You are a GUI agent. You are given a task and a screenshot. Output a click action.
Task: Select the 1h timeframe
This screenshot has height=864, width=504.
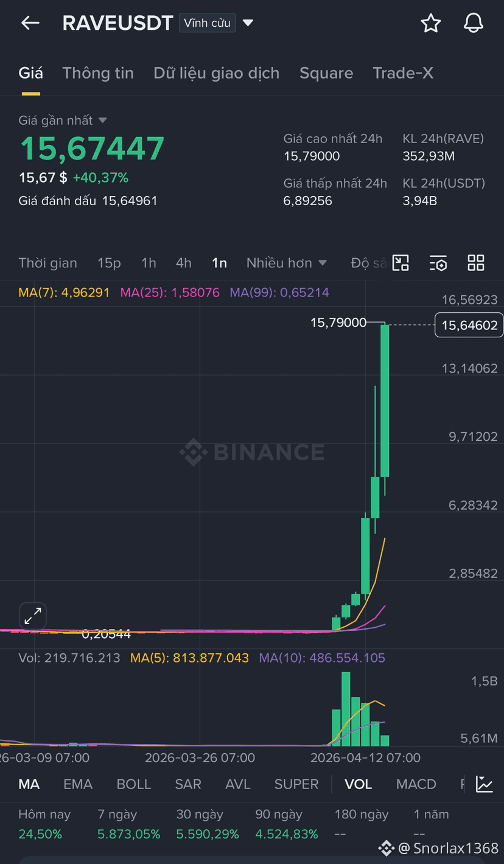149,263
